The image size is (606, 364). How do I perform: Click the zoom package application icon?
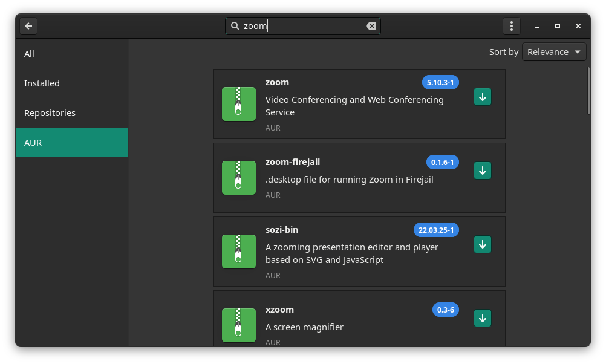click(238, 103)
